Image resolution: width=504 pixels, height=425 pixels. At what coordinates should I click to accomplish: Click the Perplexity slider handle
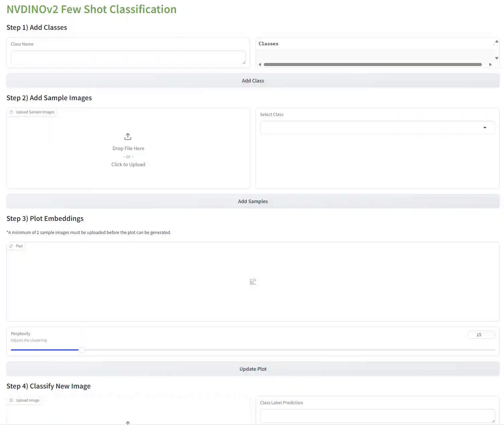coord(82,350)
